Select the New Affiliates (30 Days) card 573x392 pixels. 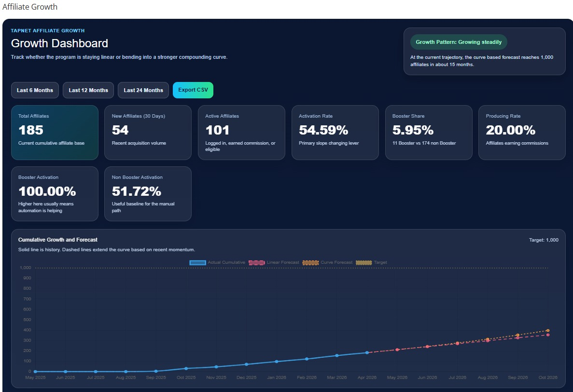pos(148,132)
